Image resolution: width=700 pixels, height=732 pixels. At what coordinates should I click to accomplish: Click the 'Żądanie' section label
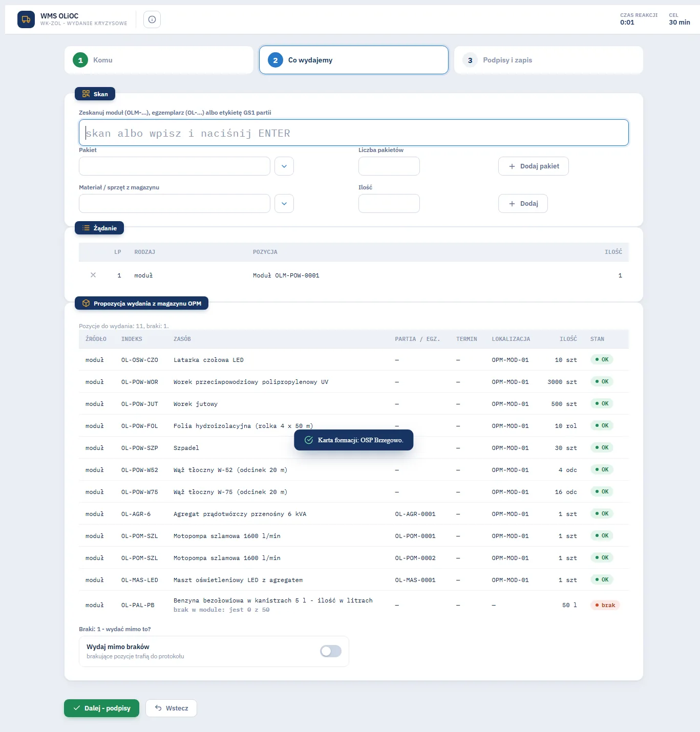click(99, 228)
